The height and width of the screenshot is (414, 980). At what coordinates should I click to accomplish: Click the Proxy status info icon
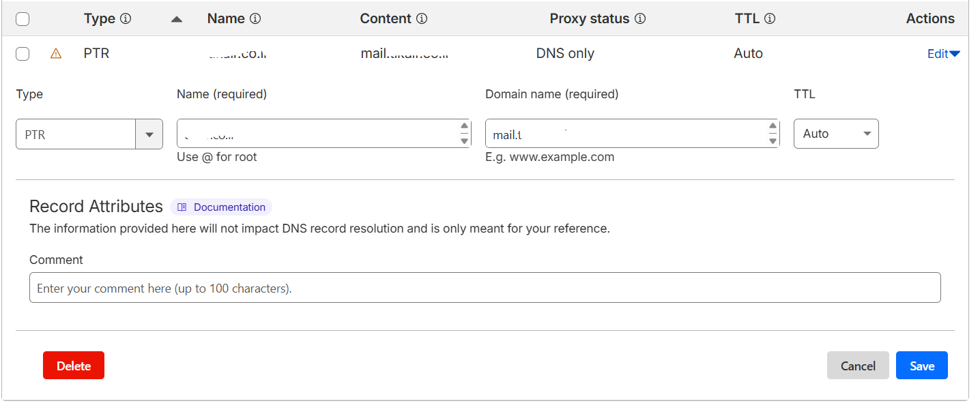(x=640, y=19)
